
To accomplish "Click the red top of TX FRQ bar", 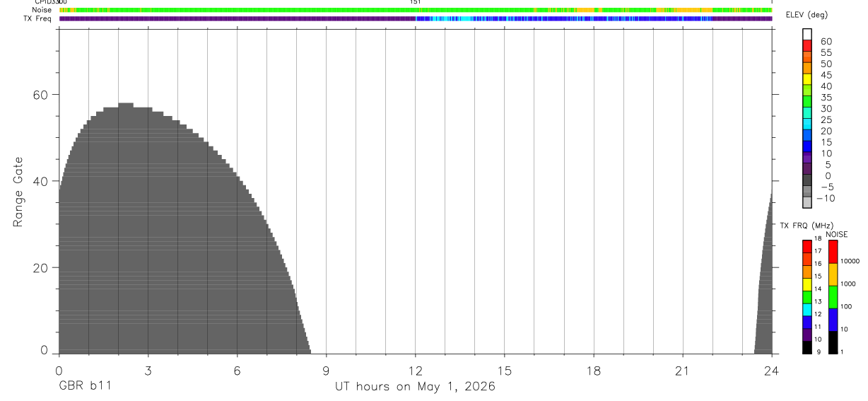I will coord(807,246).
